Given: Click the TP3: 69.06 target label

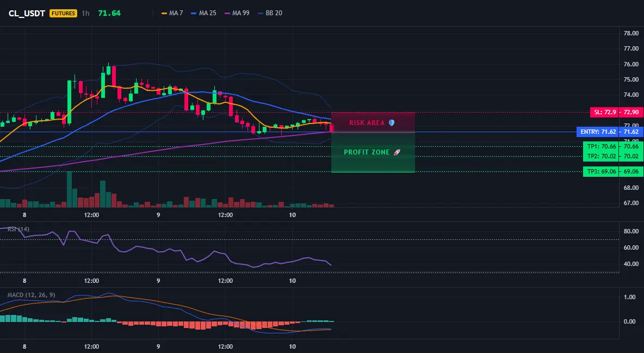Looking at the screenshot, I should click(x=601, y=171).
